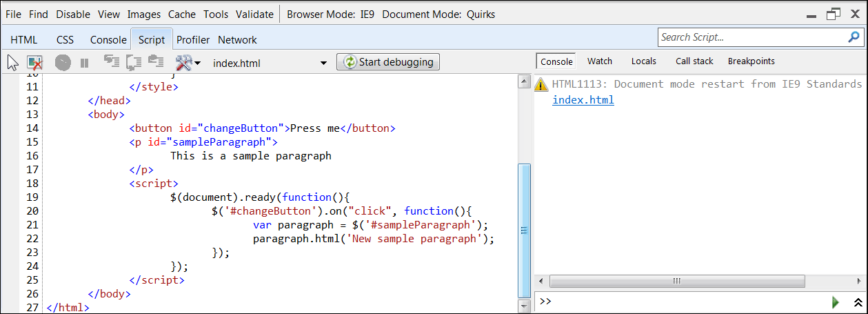Run console script with green arrow
The width and height of the screenshot is (868, 314).
(836, 302)
